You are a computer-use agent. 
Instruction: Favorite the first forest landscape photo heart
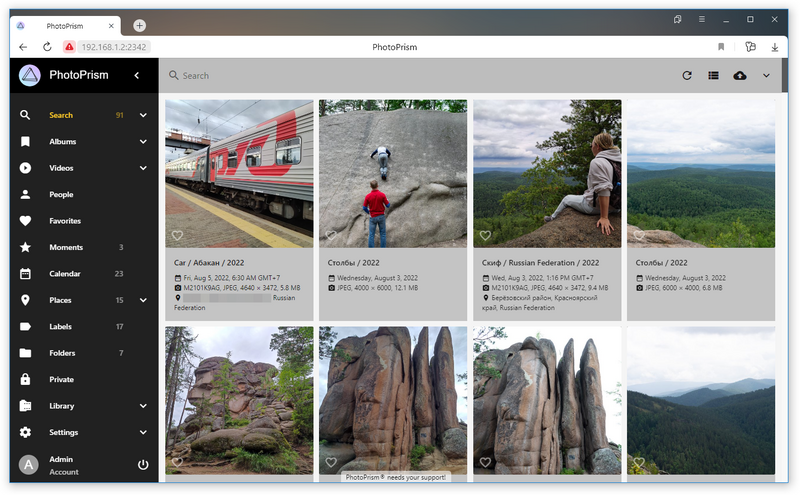point(639,235)
